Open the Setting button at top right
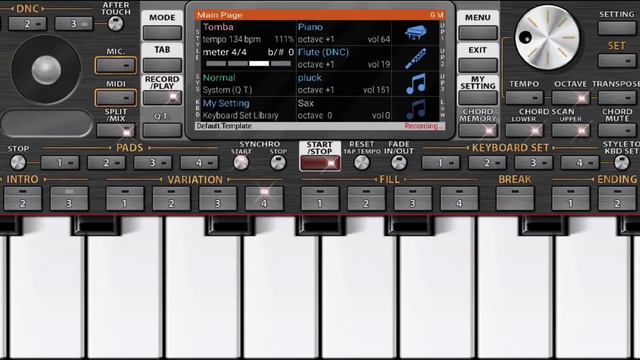This screenshot has height=360, width=640. [x=617, y=28]
